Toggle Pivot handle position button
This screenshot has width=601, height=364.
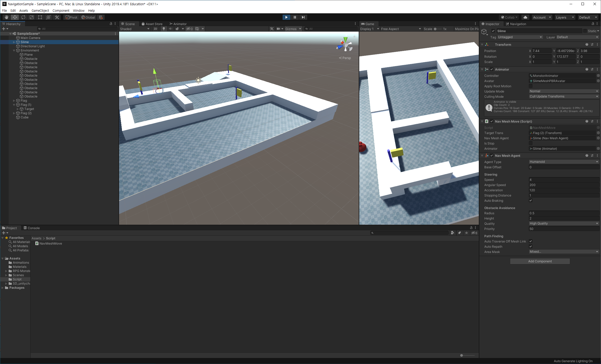point(71,17)
